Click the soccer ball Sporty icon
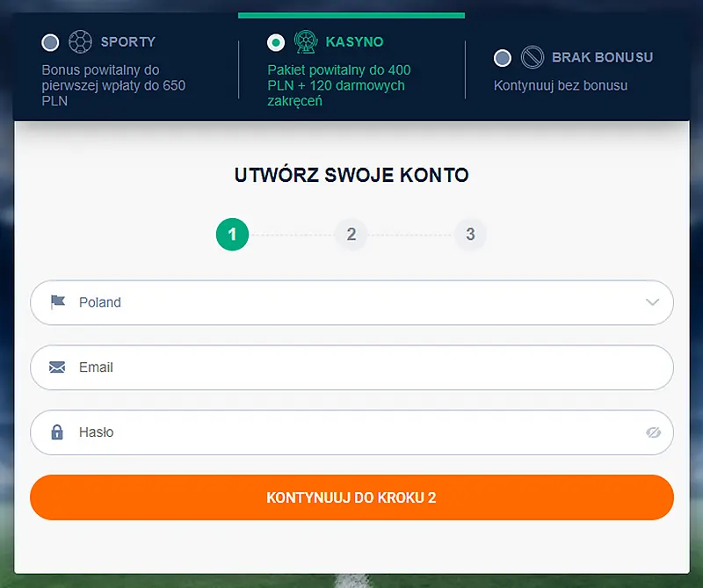This screenshot has height=588, width=703. coord(80,41)
